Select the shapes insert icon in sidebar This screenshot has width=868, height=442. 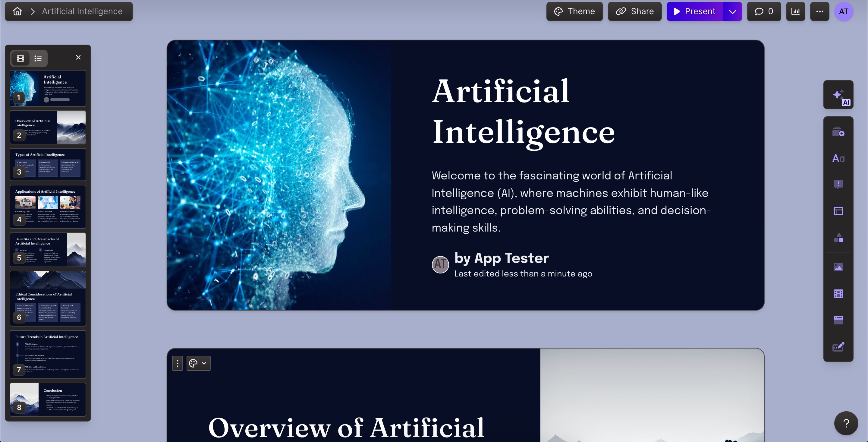tap(839, 237)
